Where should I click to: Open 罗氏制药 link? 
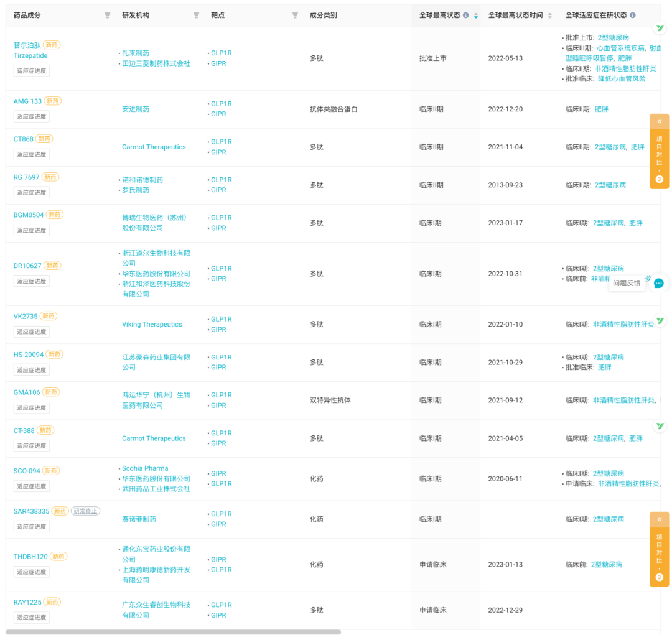[136, 190]
